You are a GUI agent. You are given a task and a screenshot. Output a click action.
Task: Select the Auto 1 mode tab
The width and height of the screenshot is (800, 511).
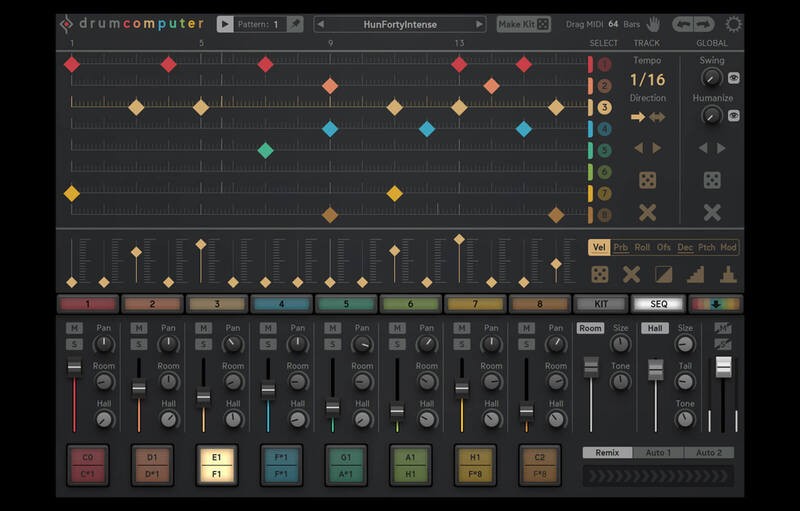tap(658, 452)
